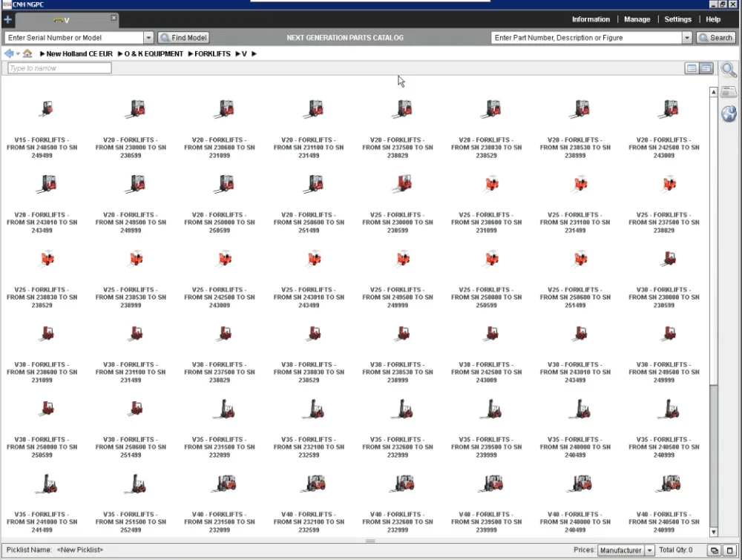Click the scrollbar down arrow

click(x=713, y=532)
